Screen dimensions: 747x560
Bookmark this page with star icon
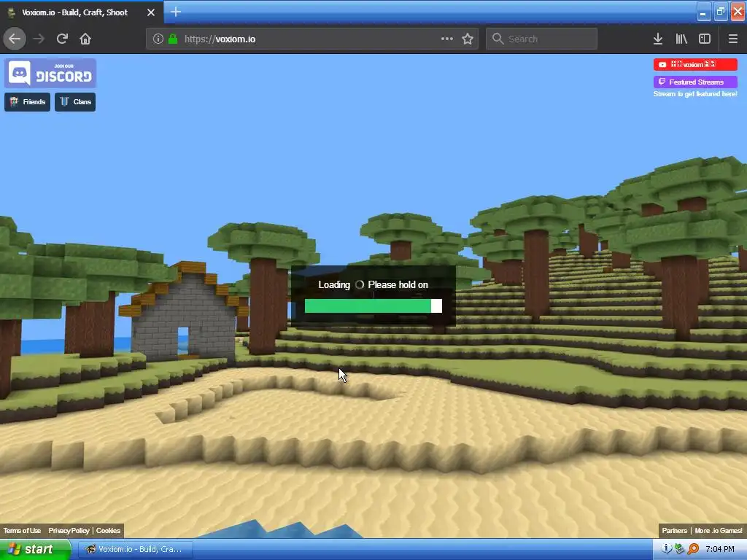point(468,39)
